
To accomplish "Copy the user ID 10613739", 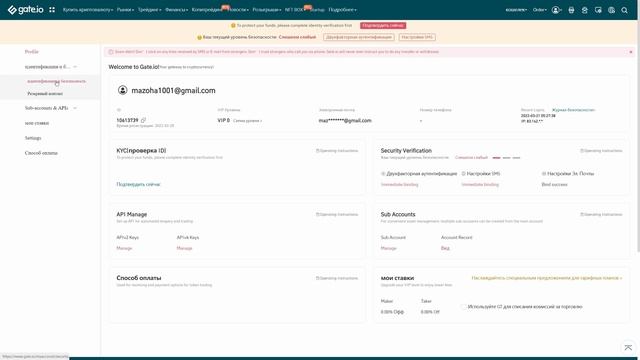I will pyautogui.click(x=143, y=120).
